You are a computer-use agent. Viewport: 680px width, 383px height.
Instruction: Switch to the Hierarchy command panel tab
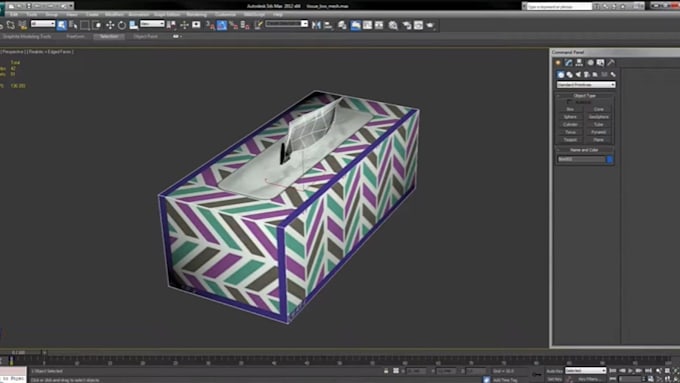click(x=579, y=62)
